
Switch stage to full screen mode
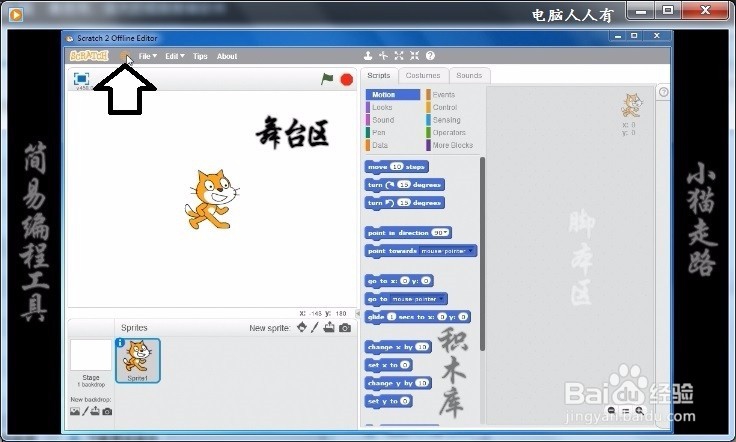[81, 79]
